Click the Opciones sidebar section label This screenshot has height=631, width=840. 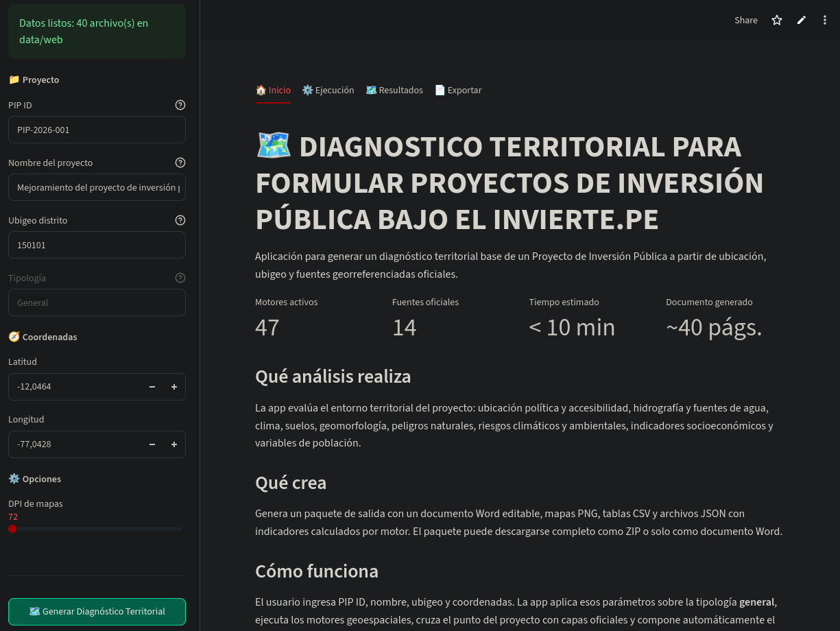pos(34,479)
